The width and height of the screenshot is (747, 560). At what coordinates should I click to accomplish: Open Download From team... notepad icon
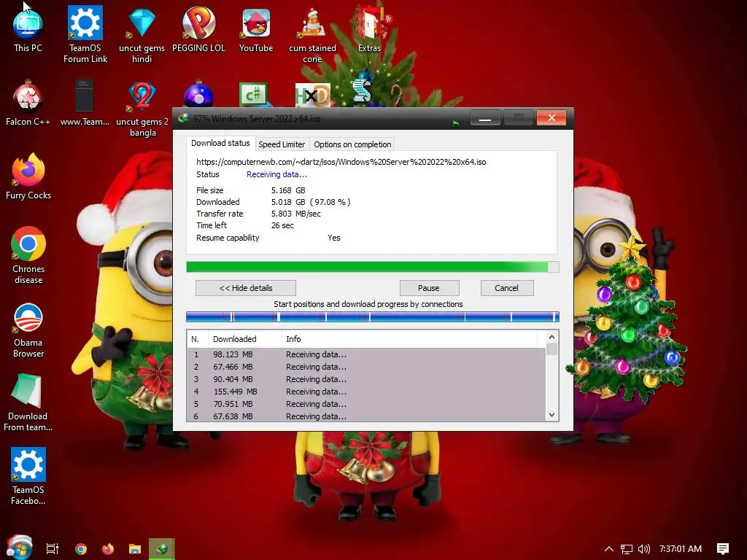pos(28,402)
